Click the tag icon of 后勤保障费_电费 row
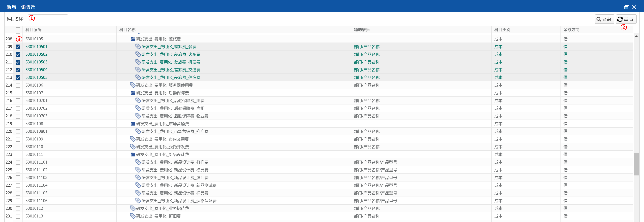644x222 pixels. pyautogui.click(x=138, y=100)
